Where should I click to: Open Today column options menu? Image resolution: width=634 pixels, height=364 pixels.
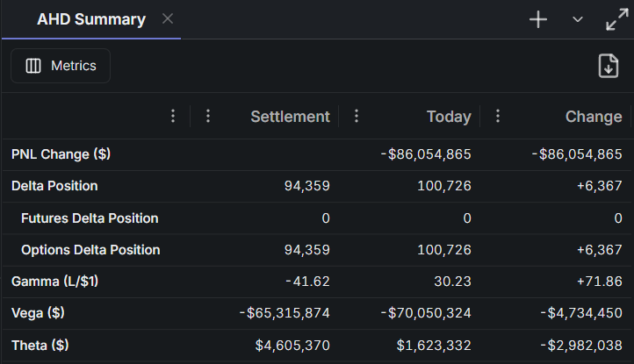pos(357,116)
